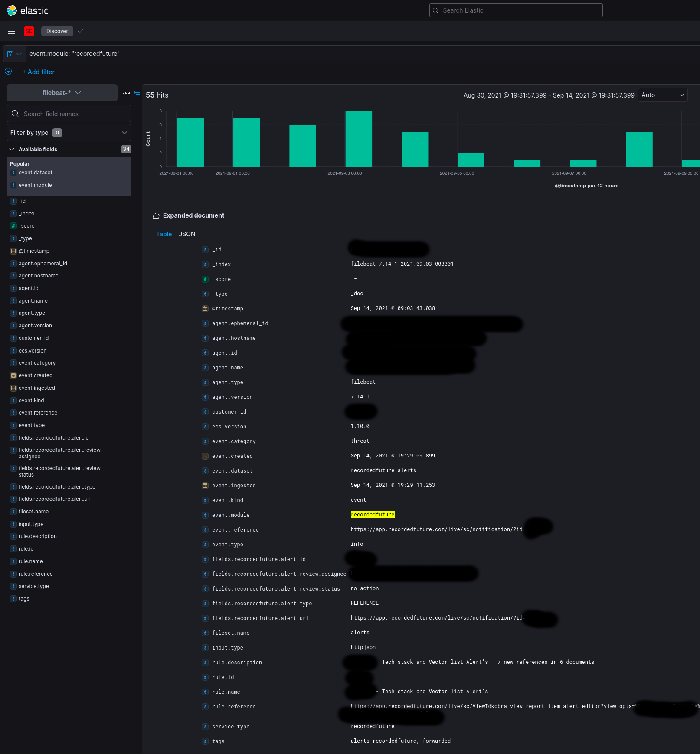Click _score hash icon in document table
Image resolution: width=700 pixels, height=754 pixels.
tap(205, 279)
